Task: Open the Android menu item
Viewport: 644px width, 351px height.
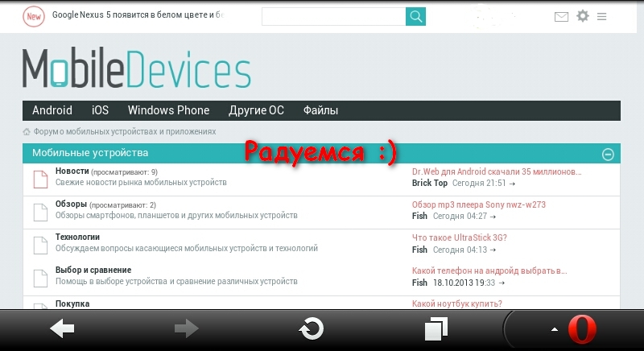Action: point(52,110)
